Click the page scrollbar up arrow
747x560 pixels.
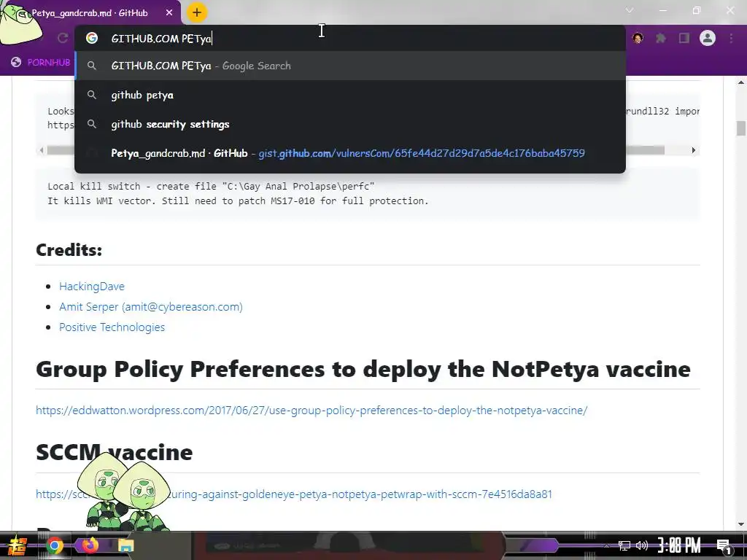click(741, 83)
